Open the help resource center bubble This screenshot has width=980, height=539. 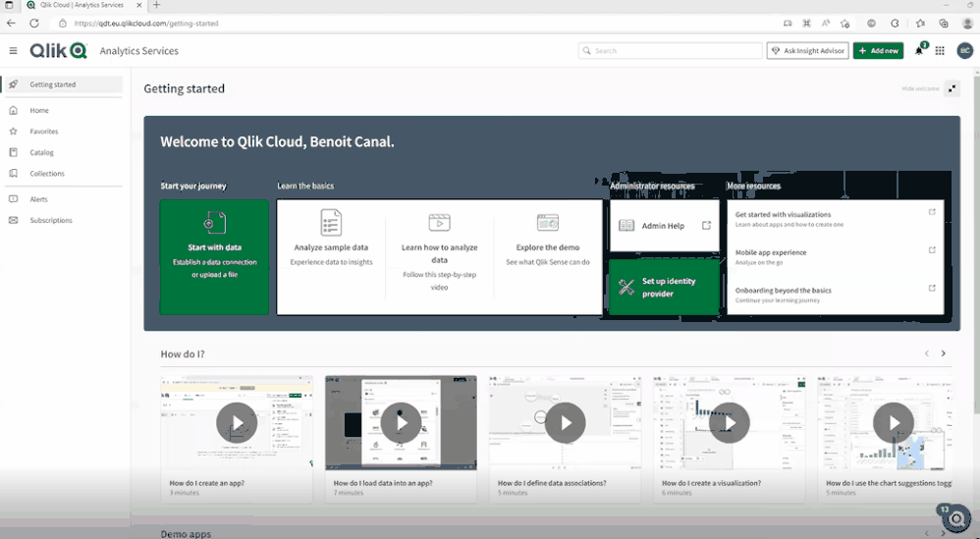[955, 518]
